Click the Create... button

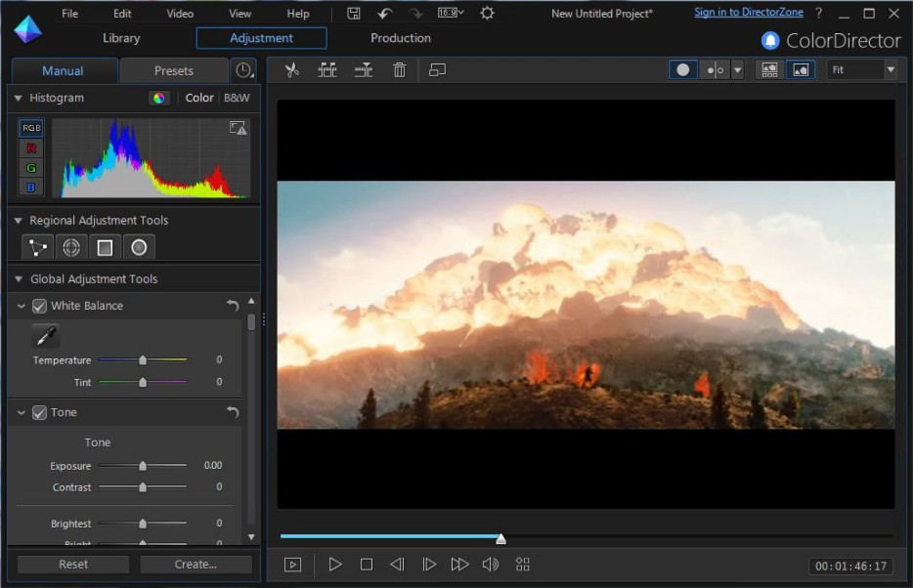[196, 565]
